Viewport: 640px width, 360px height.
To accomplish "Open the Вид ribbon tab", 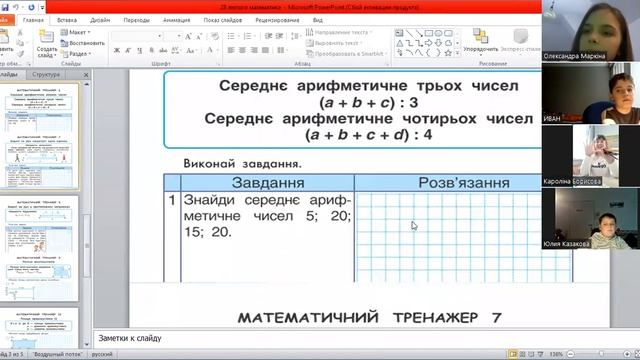I will coord(318,20).
